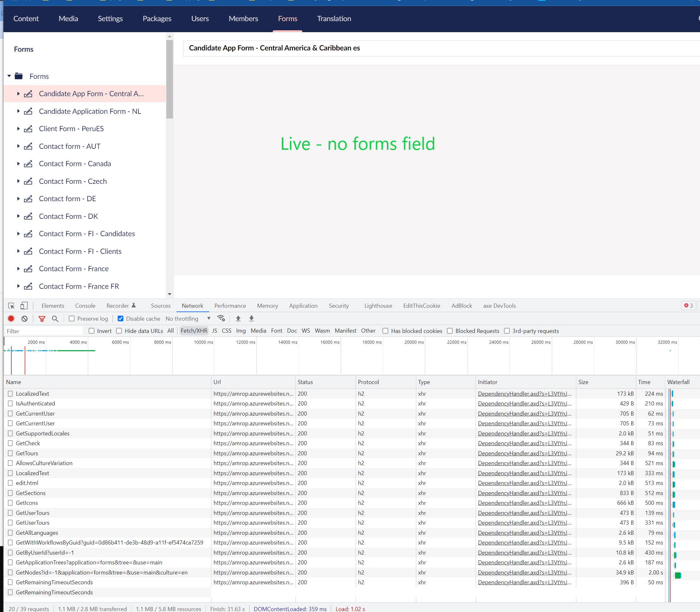The width and height of the screenshot is (700, 612).
Task: Clear the network log
Action: [25, 319]
